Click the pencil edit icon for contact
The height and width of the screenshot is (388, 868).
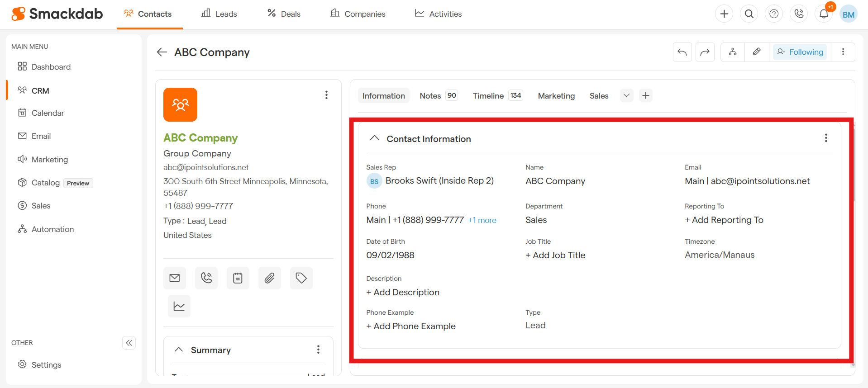[x=757, y=52]
